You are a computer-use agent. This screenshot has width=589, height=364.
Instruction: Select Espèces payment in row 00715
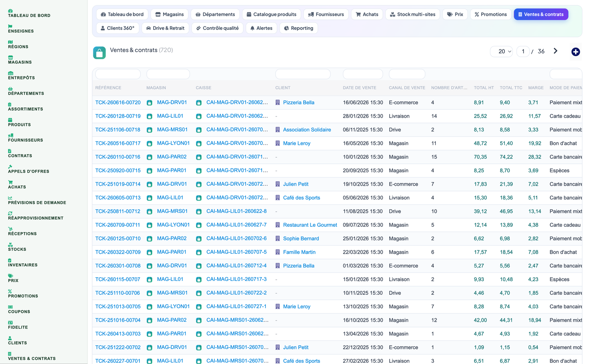[559, 171]
